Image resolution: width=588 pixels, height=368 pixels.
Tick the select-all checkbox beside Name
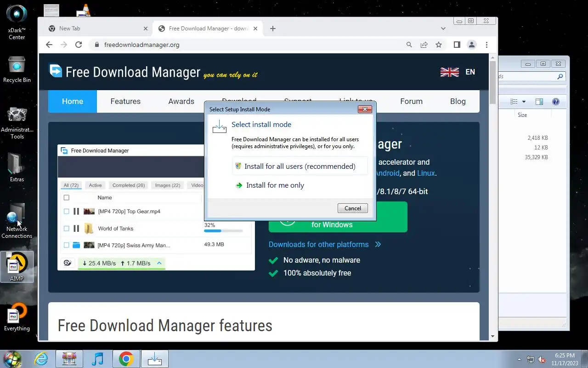click(66, 198)
